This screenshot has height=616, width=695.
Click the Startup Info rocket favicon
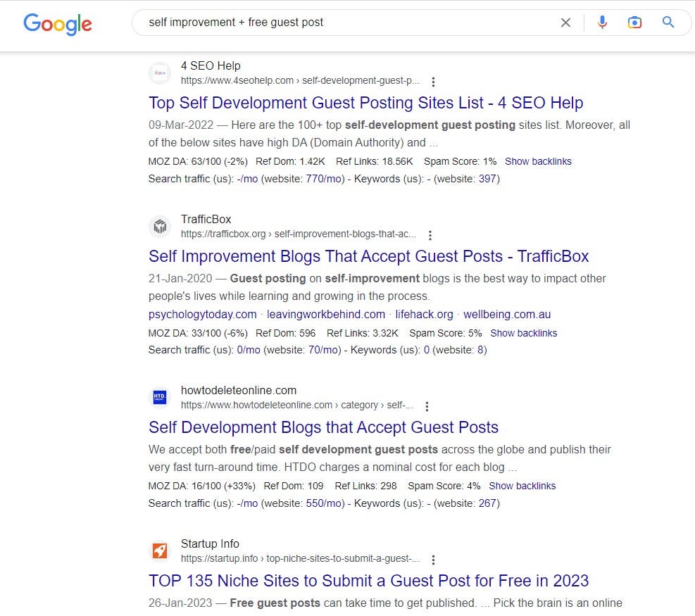click(x=160, y=551)
